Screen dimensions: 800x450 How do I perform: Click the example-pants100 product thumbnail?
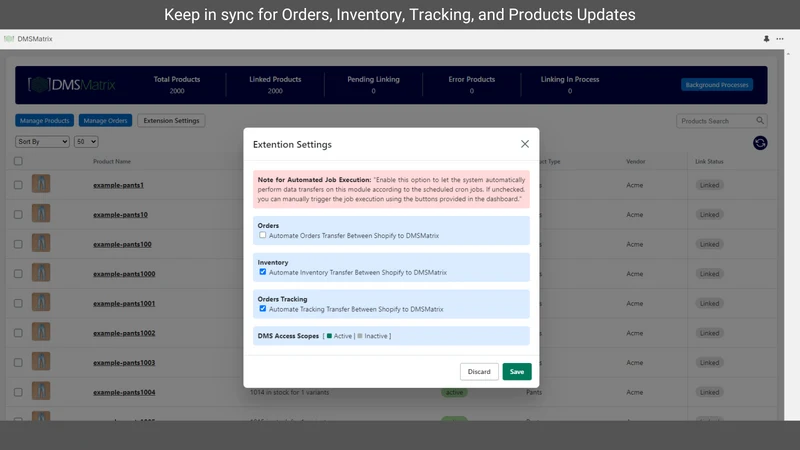coord(41,243)
